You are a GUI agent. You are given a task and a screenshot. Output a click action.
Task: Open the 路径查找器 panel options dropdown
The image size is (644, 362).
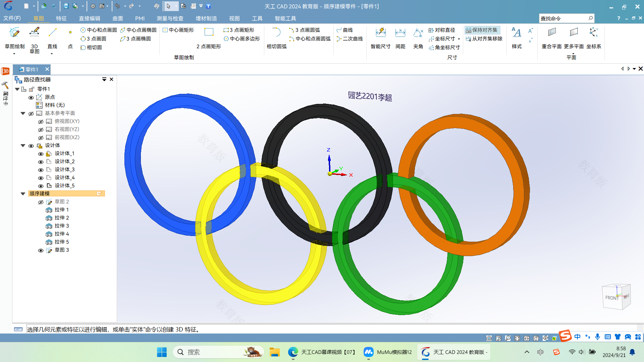pyautogui.click(x=104, y=79)
